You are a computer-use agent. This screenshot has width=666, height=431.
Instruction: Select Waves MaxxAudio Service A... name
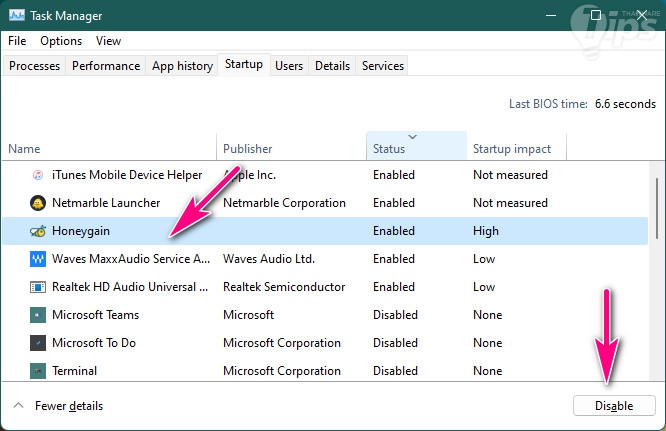pyautogui.click(x=131, y=259)
